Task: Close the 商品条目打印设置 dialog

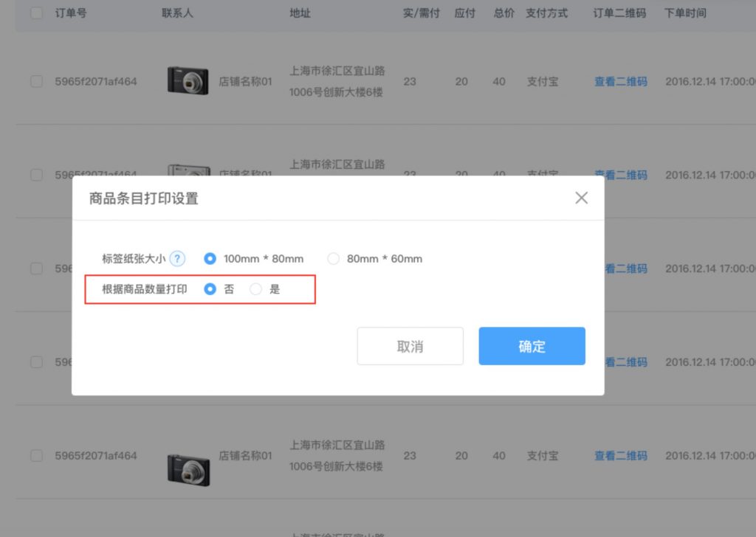Action: (x=582, y=198)
